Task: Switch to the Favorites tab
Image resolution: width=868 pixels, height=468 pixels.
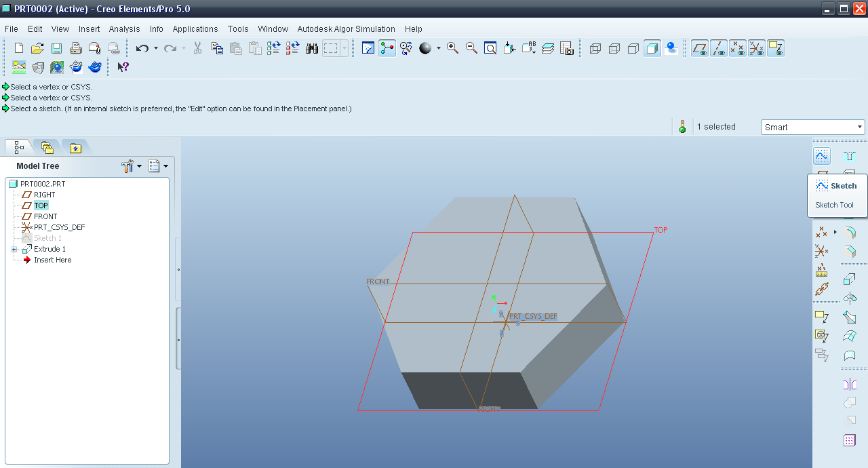Action: (75, 147)
